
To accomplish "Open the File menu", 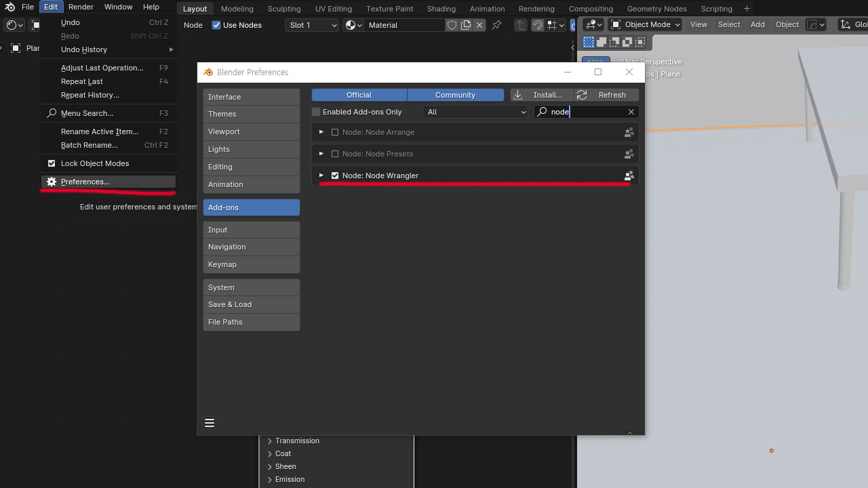I will click(x=28, y=7).
